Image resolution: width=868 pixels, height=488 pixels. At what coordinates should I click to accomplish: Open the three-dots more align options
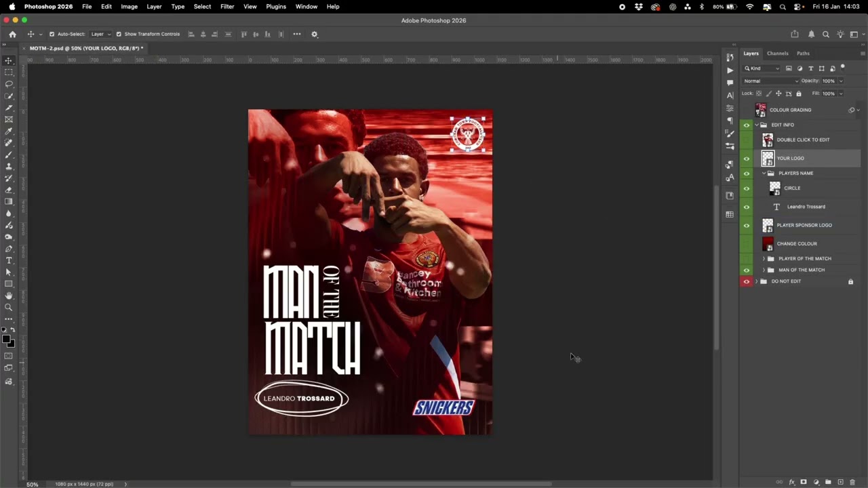297,34
